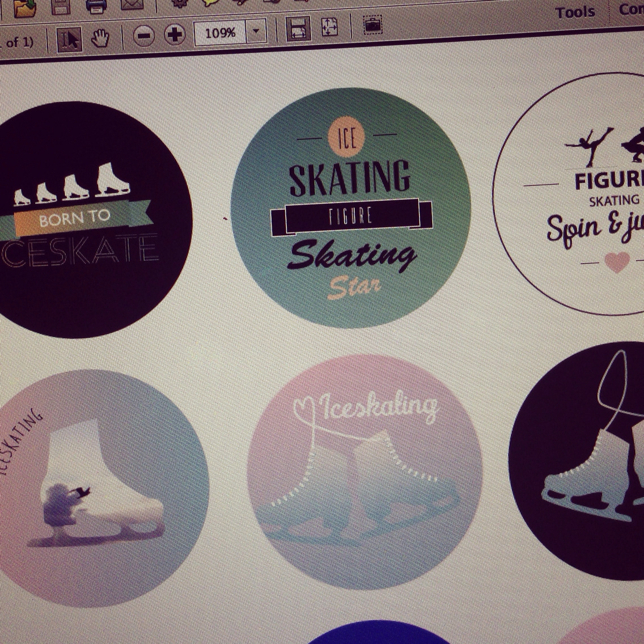The height and width of the screenshot is (644, 644).
Task: Fit one full page to window icon
Action: click(330, 27)
